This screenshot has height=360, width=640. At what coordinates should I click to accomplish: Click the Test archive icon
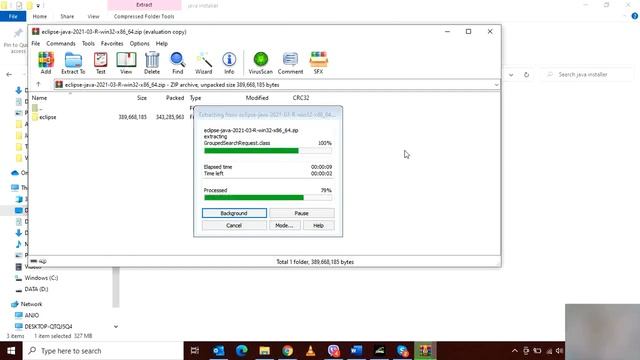[100, 63]
